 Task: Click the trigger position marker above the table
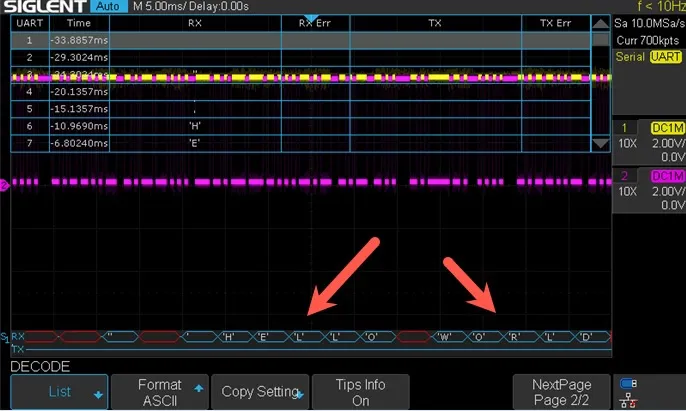pos(310,18)
